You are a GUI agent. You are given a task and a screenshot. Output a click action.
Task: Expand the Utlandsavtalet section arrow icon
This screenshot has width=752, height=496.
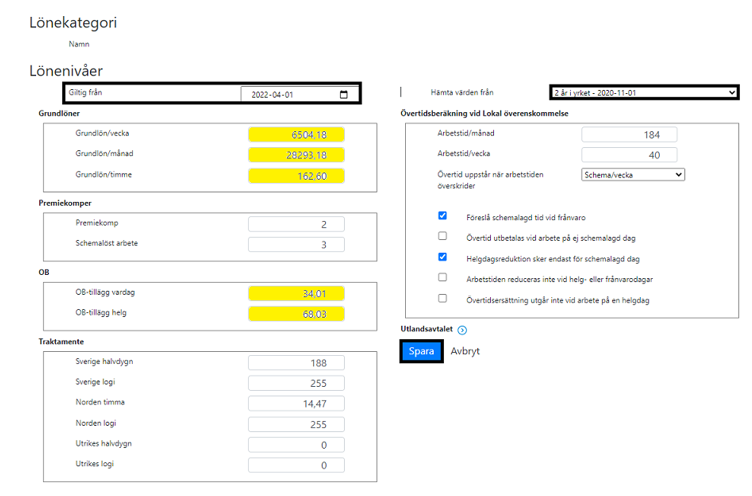(x=462, y=330)
